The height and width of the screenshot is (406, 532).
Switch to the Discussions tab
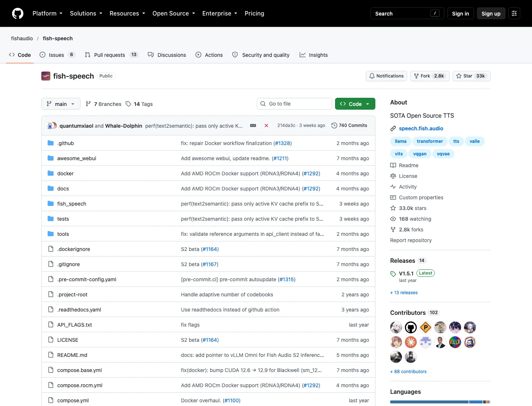click(x=167, y=55)
